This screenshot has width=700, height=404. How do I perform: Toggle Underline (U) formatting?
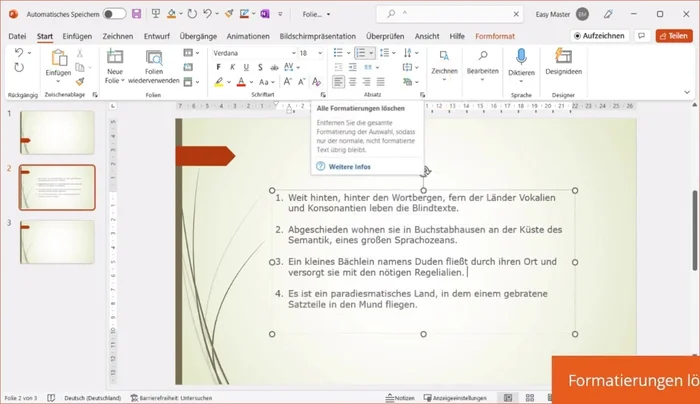[x=246, y=67]
